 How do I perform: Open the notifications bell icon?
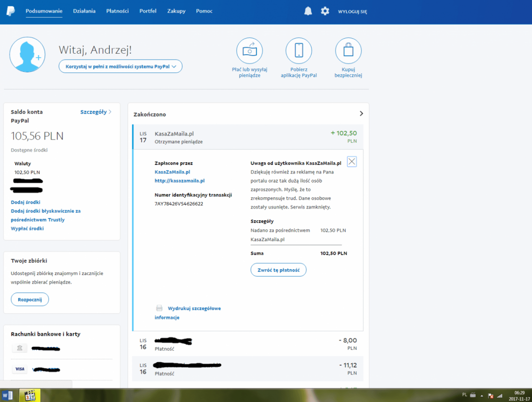click(x=308, y=11)
